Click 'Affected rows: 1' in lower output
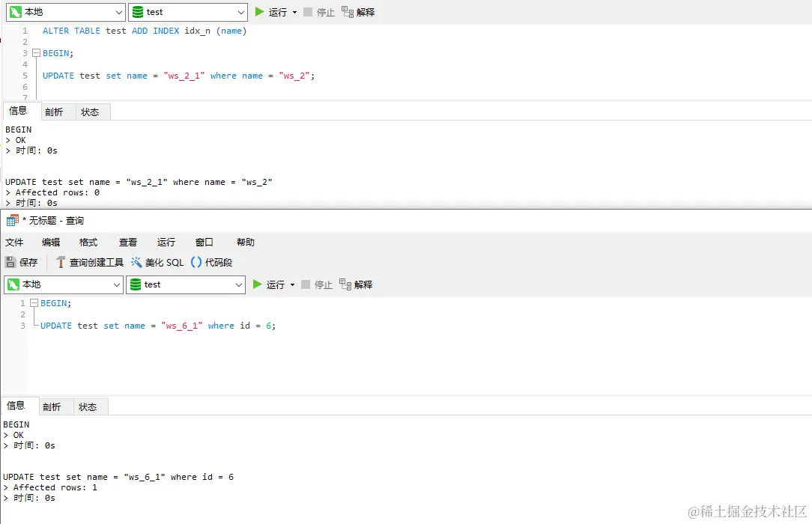 click(55, 487)
